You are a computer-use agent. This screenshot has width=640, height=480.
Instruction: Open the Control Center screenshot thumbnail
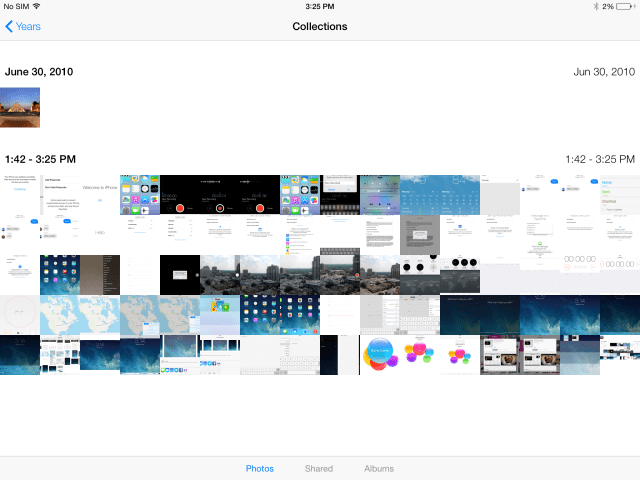point(380,195)
